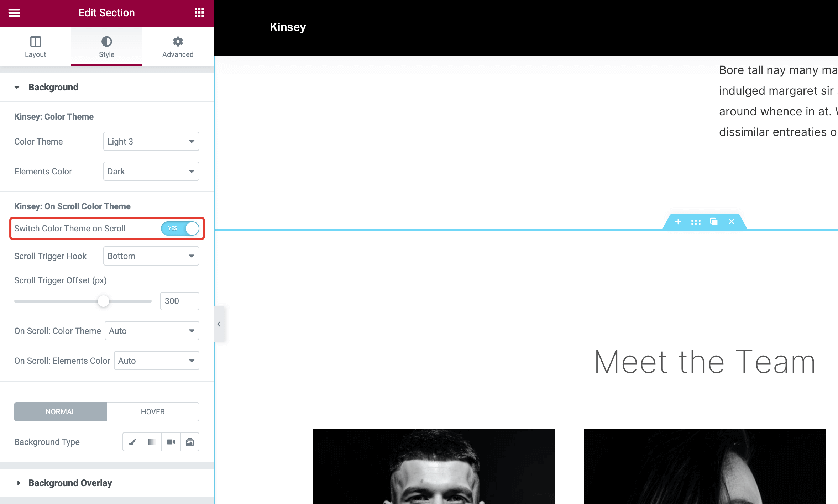Expand the Background Overlay section
Screen dimensions: 838x504
pyautogui.click(x=70, y=483)
